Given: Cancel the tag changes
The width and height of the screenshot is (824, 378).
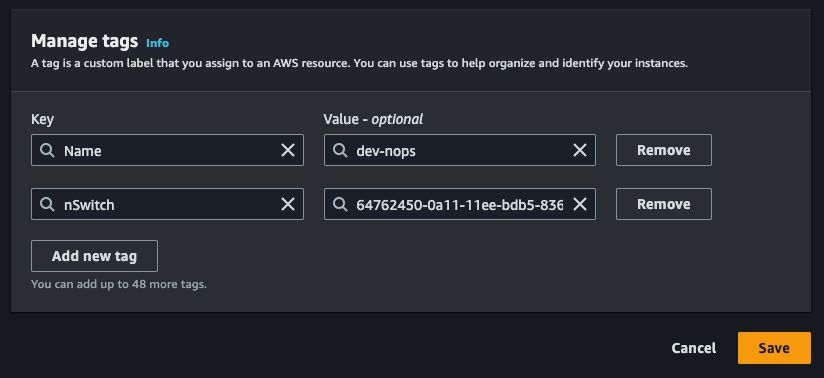Looking at the screenshot, I should pyautogui.click(x=694, y=348).
